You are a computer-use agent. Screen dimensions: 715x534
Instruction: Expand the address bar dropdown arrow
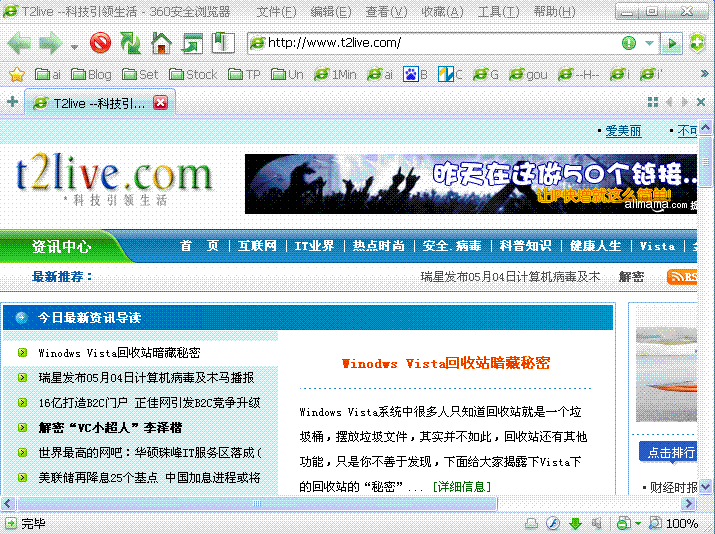pyautogui.click(x=649, y=43)
